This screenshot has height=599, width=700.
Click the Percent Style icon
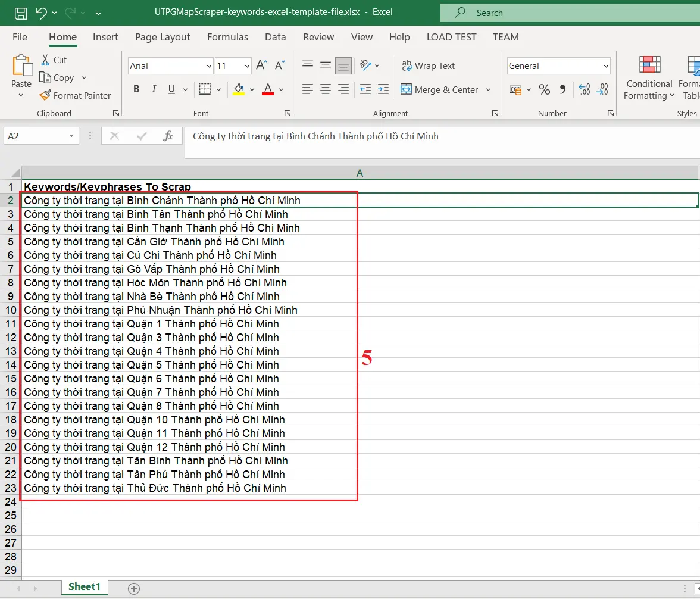point(544,89)
